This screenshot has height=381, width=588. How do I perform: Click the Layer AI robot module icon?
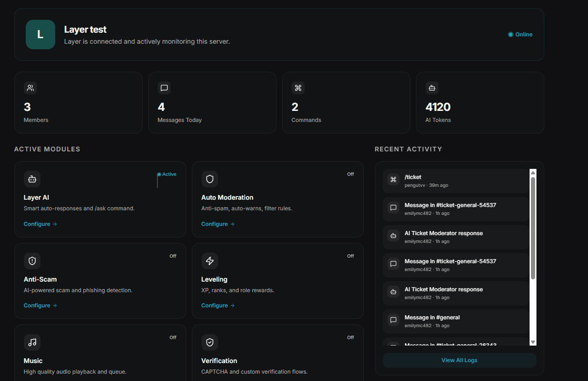coord(32,179)
